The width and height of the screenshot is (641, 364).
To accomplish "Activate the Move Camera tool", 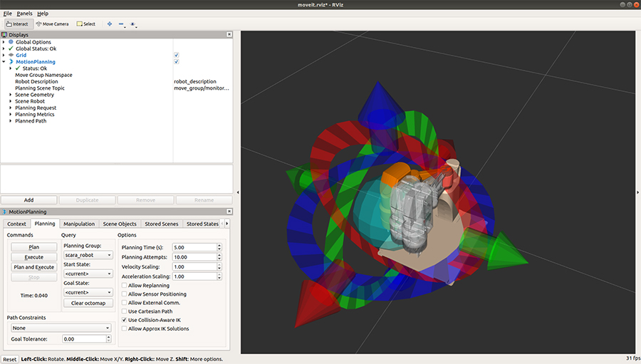I will [52, 24].
